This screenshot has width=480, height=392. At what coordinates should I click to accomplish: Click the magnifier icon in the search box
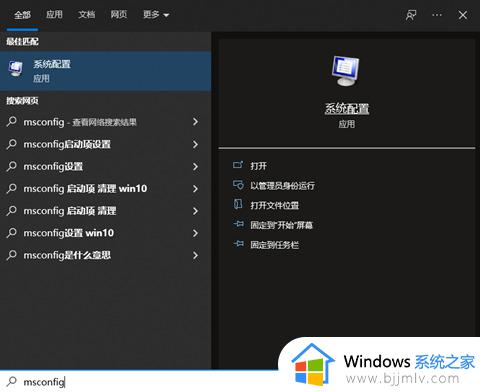click(12, 381)
